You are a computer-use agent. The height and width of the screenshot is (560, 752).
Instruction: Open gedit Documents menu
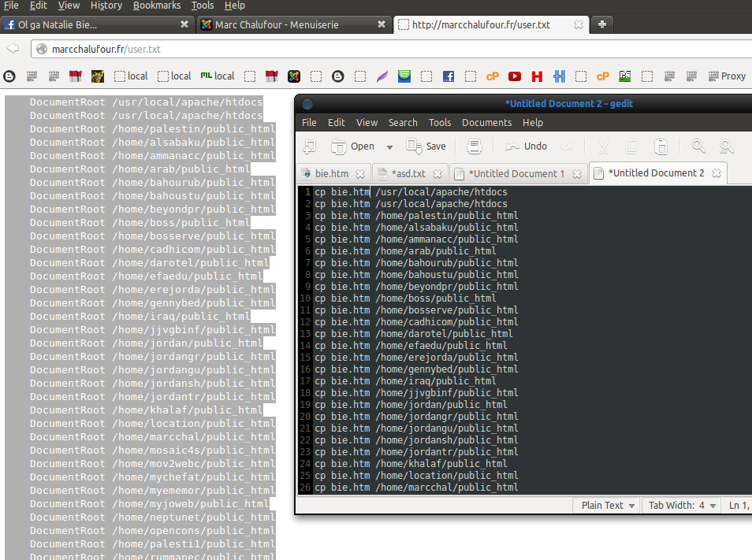pos(487,123)
